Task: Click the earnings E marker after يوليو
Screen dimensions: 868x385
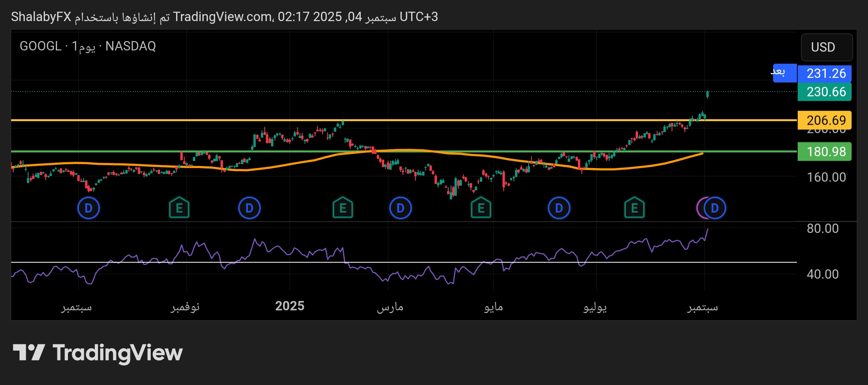Action: (635, 208)
